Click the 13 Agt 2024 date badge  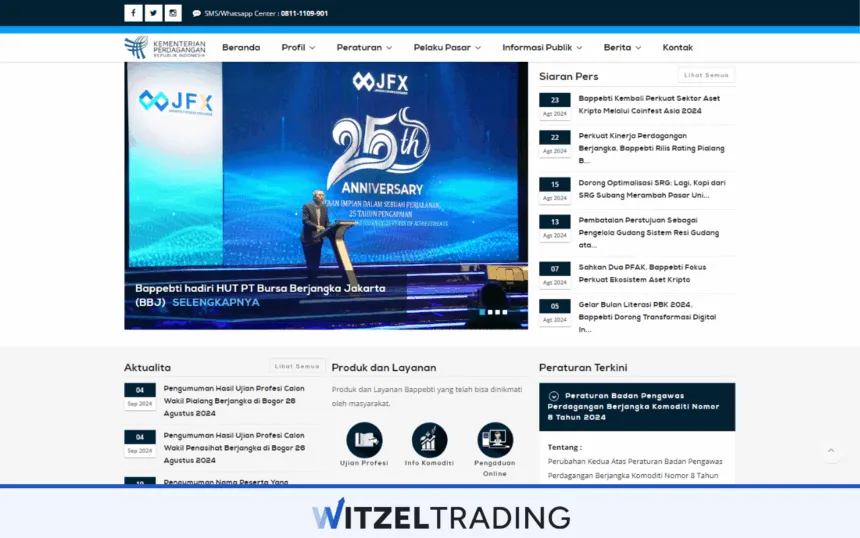point(555,228)
